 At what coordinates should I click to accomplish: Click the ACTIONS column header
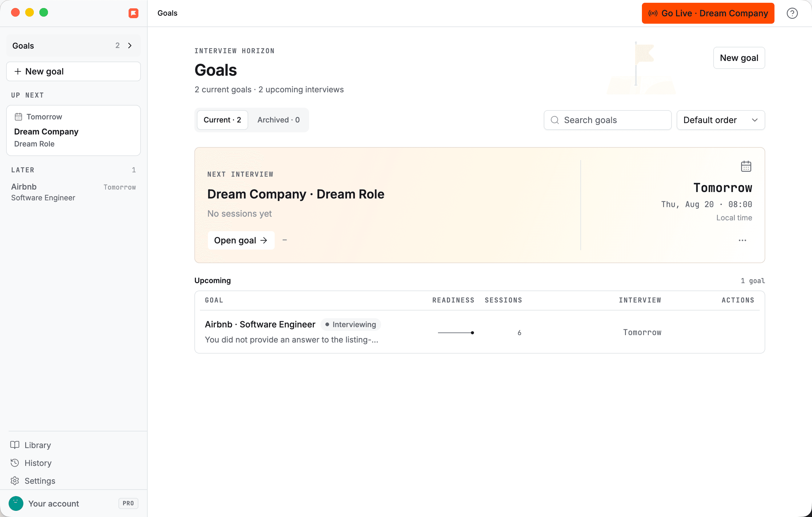pyautogui.click(x=738, y=300)
